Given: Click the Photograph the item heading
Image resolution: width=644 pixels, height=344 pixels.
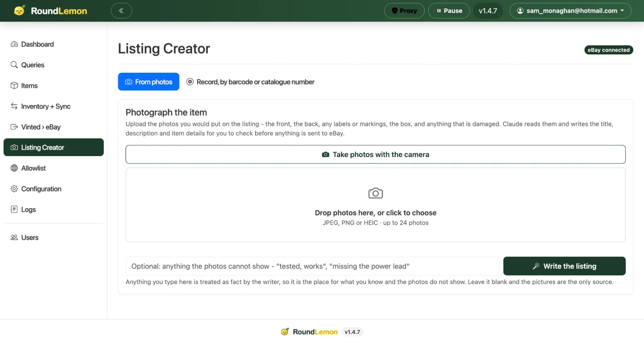Looking at the screenshot, I should click(166, 112).
